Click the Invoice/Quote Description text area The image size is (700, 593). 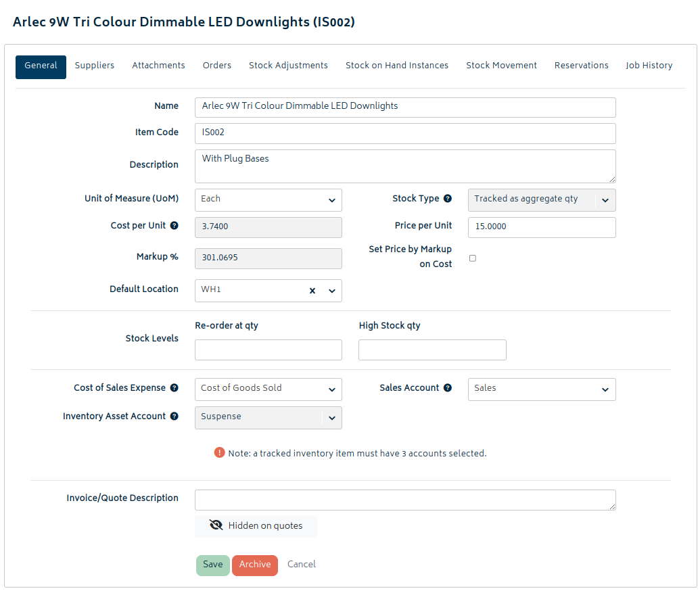point(405,500)
